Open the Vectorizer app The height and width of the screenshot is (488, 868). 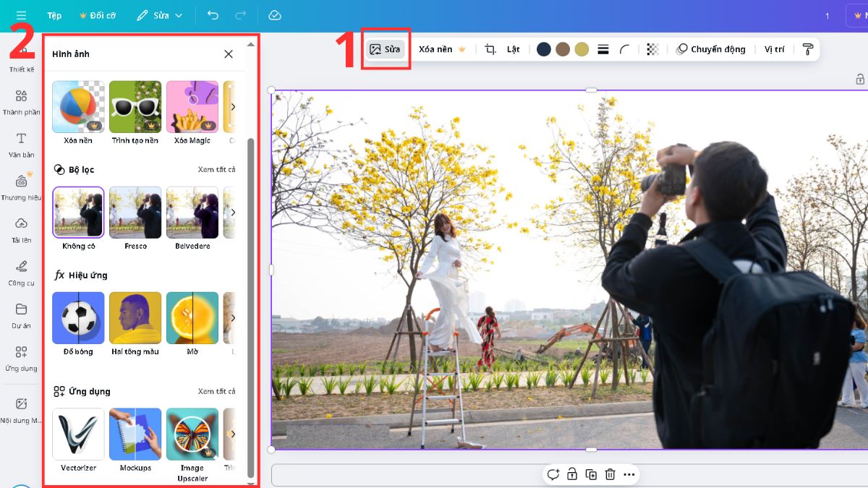click(x=78, y=435)
